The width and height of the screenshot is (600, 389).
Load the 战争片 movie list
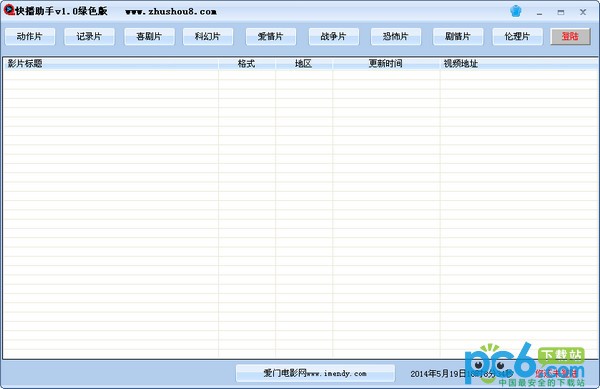click(x=334, y=37)
